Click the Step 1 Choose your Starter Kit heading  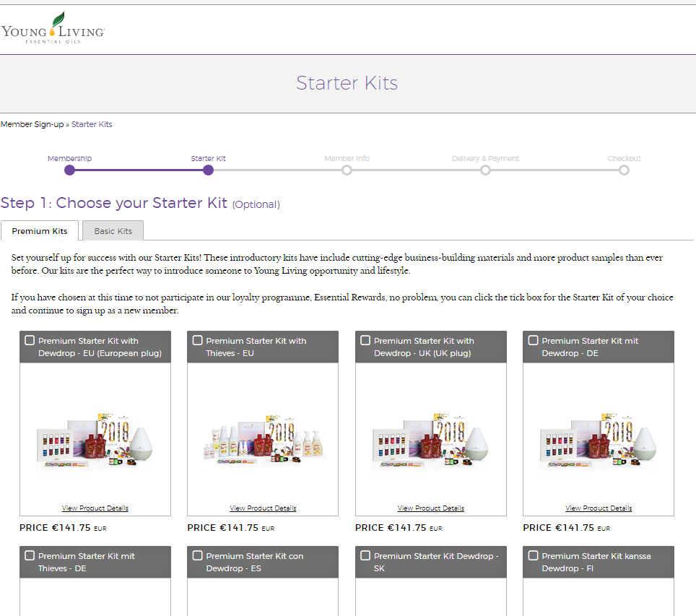click(x=140, y=203)
